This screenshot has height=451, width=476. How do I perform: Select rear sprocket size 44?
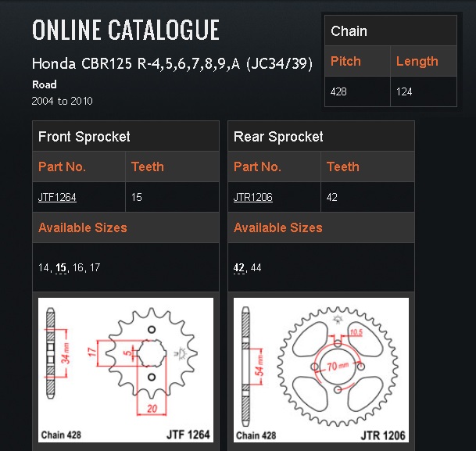click(x=256, y=267)
